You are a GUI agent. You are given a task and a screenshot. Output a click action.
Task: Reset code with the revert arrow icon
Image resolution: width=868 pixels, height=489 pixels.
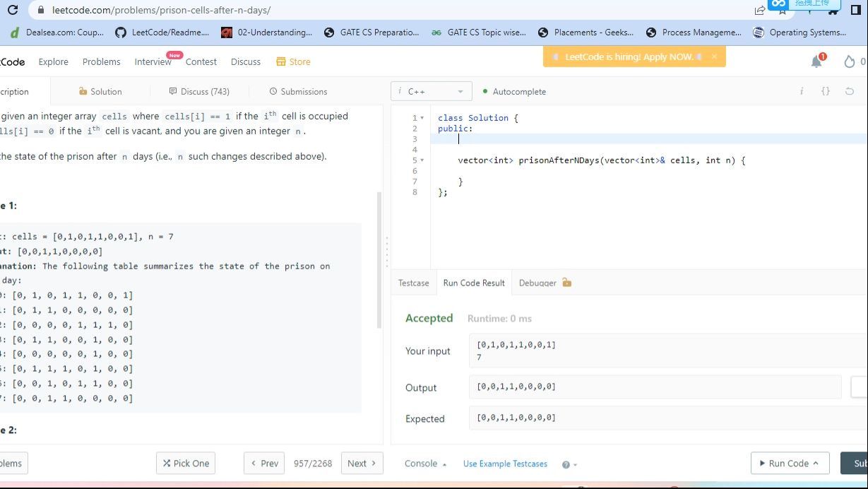(x=849, y=91)
